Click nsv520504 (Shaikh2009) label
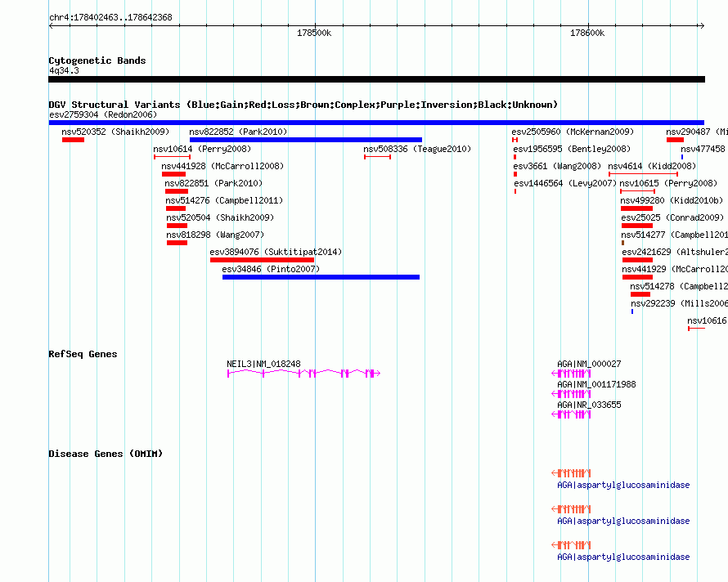Viewport: 728px width, 582px height. click(x=220, y=217)
